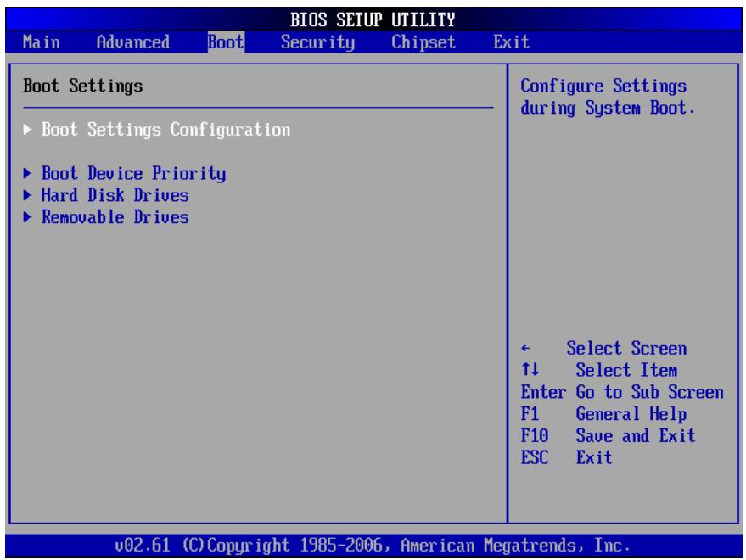Click the ESC Exit hint line
The width and height of the screenshot is (746, 560).
click(566, 457)
